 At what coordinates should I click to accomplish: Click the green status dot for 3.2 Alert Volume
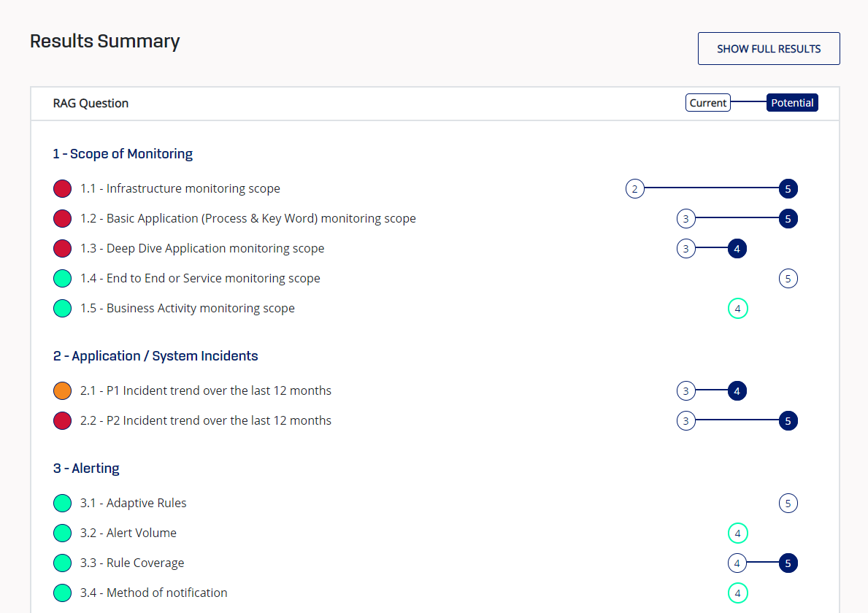click(x=63, y=533)
